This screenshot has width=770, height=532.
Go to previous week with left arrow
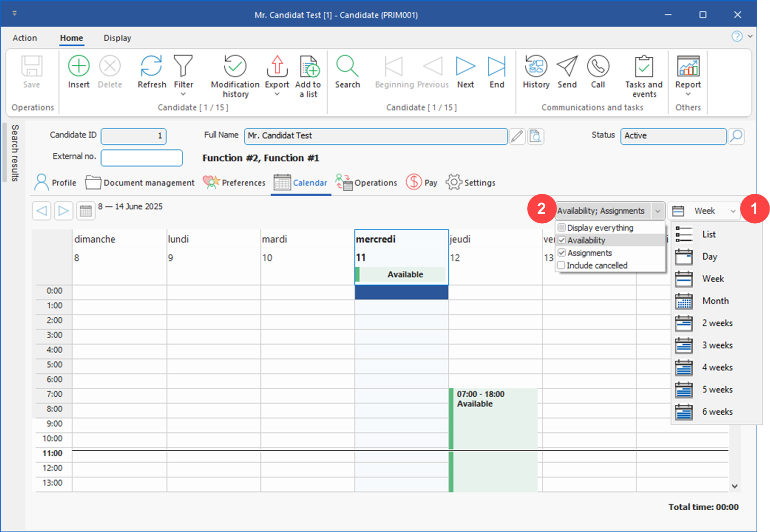tap(42, 210)
